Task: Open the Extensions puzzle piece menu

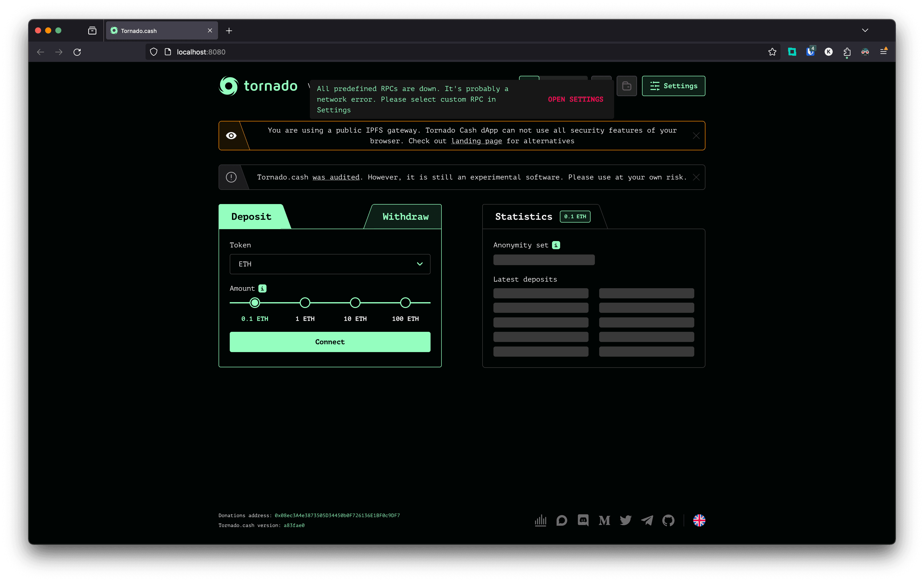Action: pos(847,52)
